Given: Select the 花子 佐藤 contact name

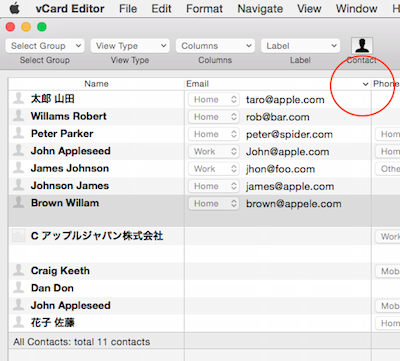Looking at the screenshot, I should [53, 322].
